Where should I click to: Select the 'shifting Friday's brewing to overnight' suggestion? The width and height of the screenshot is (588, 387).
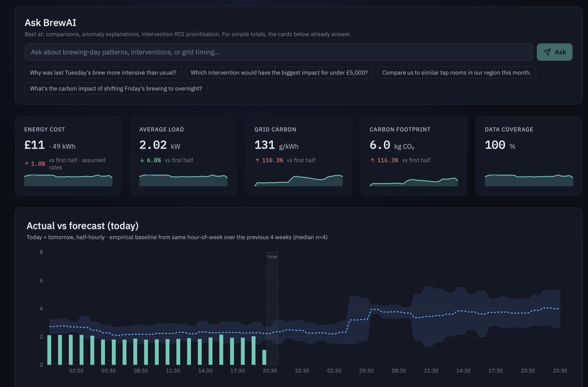[116, 88]
